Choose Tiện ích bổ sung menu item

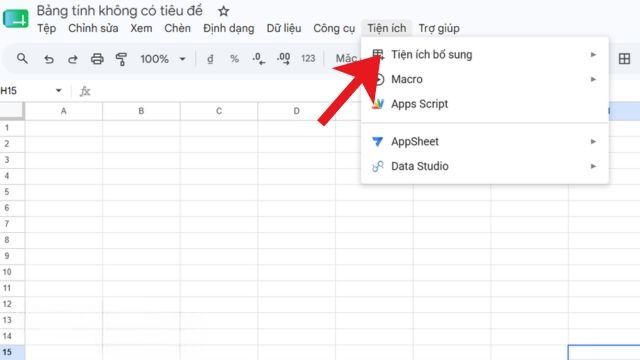click(485, 55)
